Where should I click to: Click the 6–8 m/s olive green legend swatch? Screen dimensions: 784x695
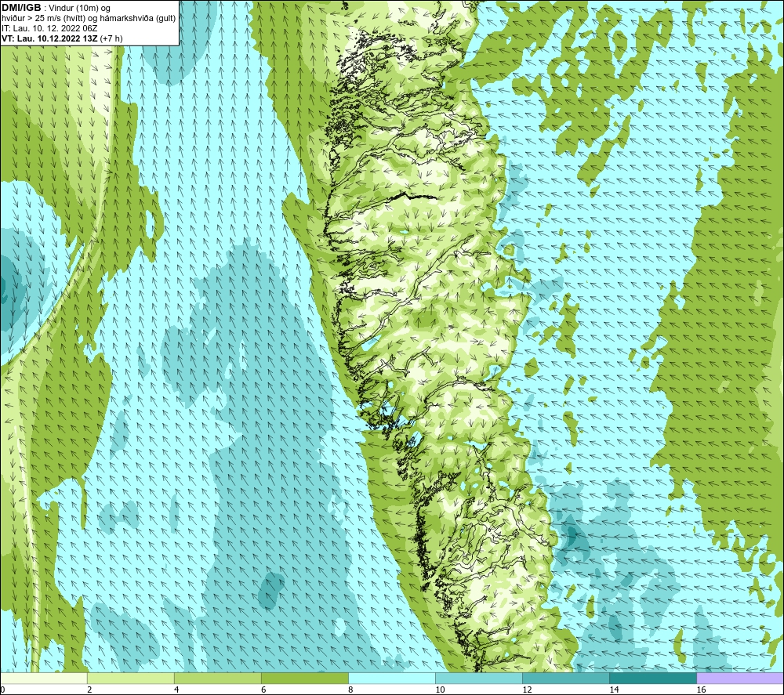pos(305,678)
